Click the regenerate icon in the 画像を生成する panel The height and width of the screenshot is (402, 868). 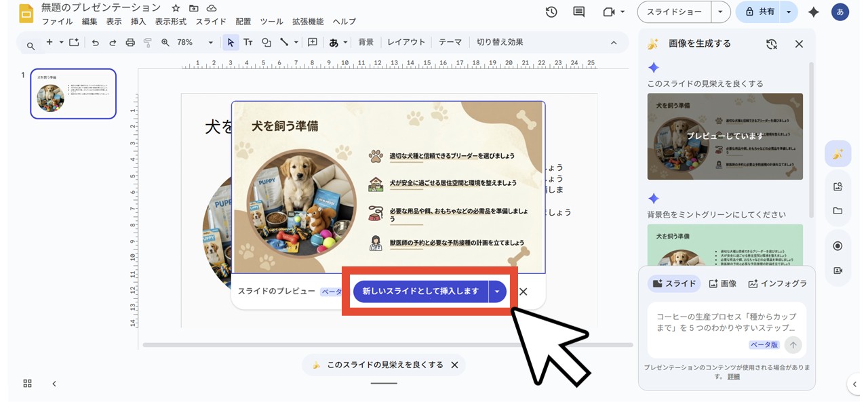click(x=771, y=43)
